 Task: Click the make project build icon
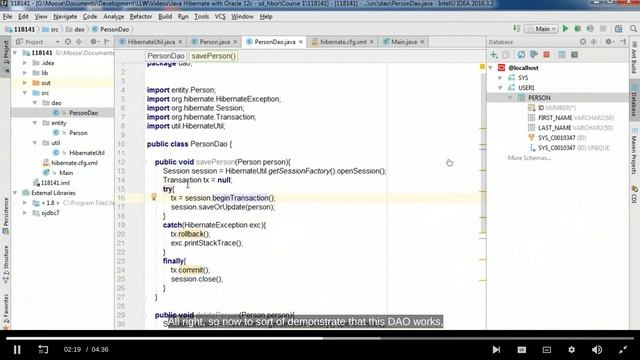[x=517, y=29]
